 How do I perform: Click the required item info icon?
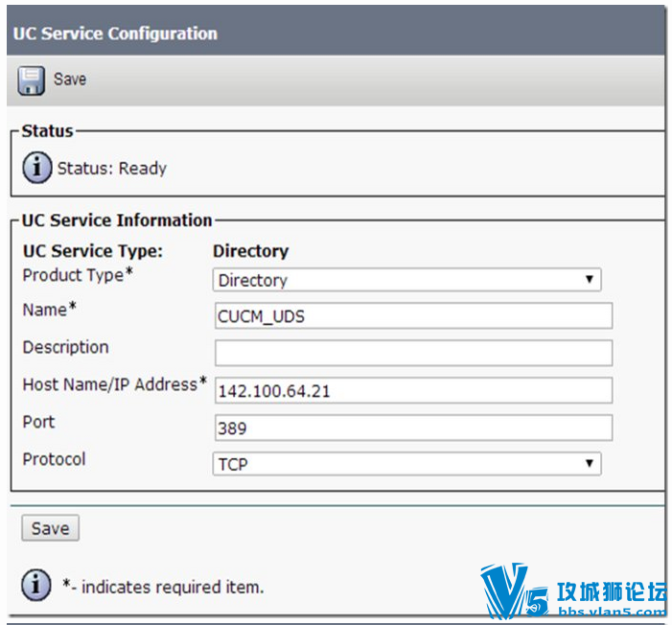coord(36,585)
